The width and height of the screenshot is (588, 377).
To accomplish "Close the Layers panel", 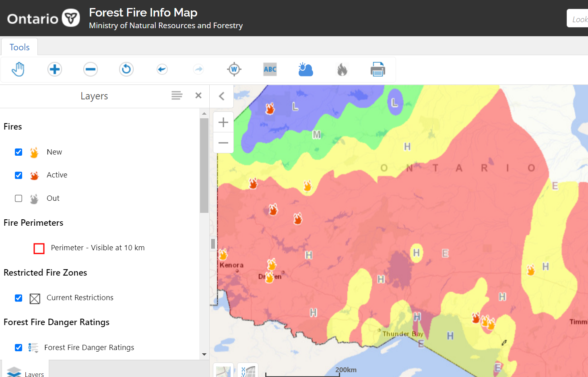I will point(198,95).
